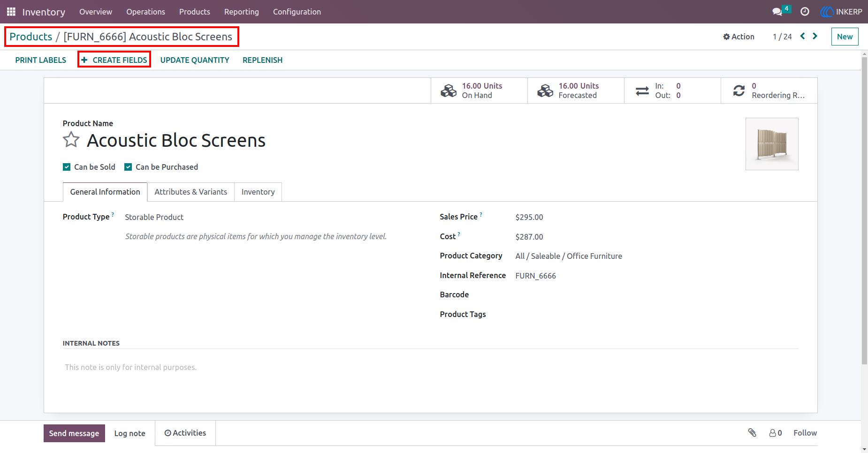
Task: Navigate back via Products breadcrumb
Action: point(31,37)
